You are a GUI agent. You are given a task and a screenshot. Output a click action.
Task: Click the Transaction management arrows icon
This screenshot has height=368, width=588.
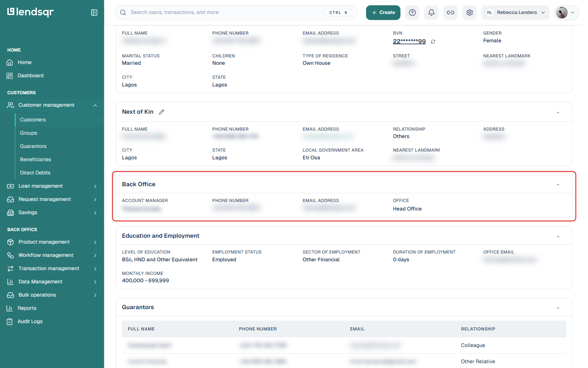10,269
